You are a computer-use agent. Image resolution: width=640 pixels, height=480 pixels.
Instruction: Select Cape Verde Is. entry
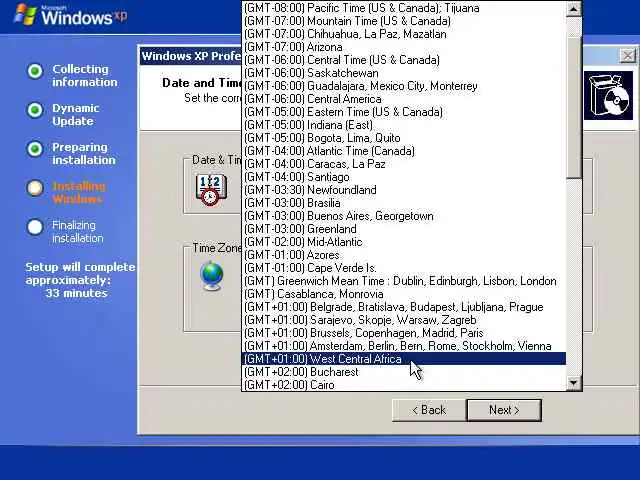(x=404, y=268)
